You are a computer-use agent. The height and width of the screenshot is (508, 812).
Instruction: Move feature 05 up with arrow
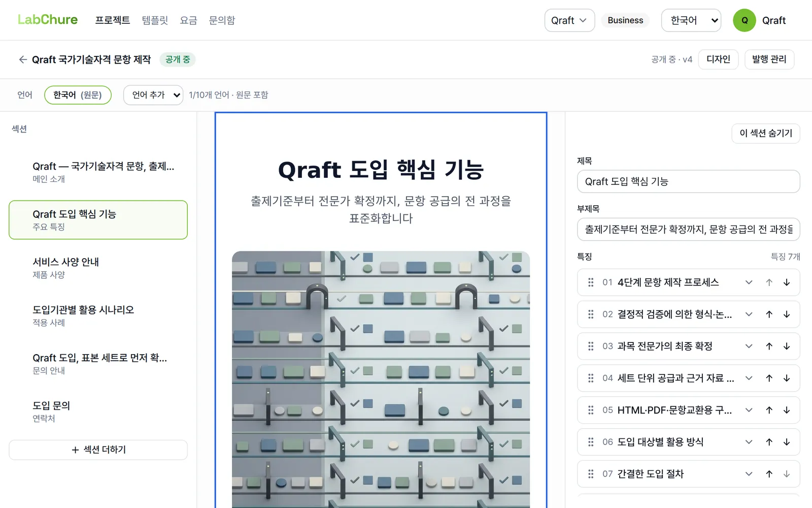click(x=769, y=410)
